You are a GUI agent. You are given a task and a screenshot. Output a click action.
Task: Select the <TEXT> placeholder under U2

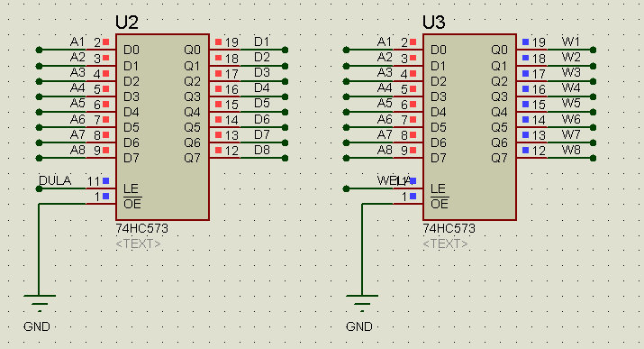click(x=138, y=243)
